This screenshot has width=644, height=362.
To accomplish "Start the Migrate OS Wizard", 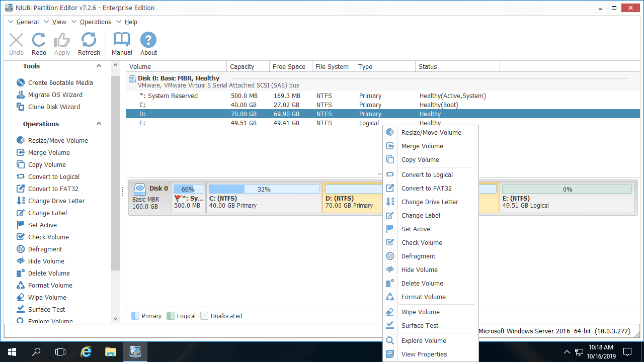I will (x=55, y=95).
